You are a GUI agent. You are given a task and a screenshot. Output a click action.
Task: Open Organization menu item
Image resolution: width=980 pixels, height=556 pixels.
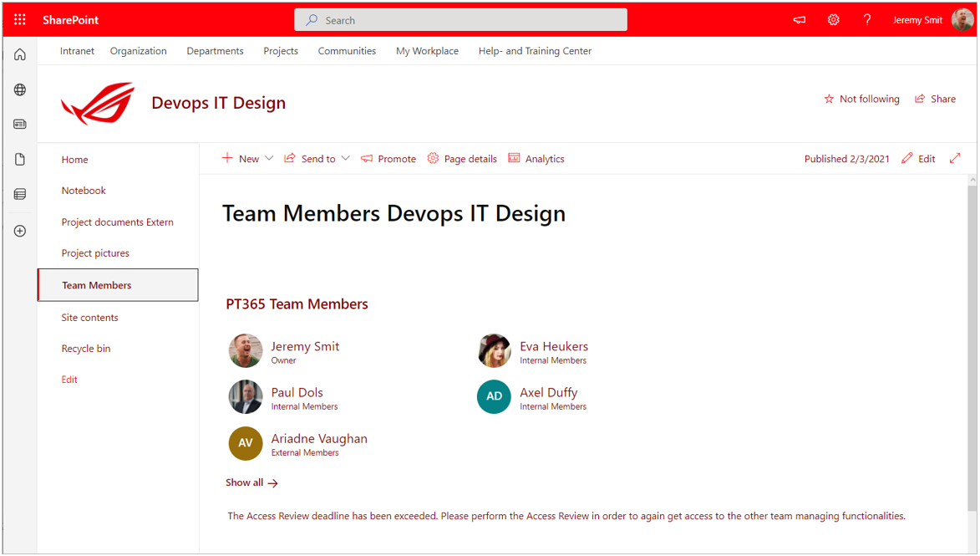pos(138,51)
